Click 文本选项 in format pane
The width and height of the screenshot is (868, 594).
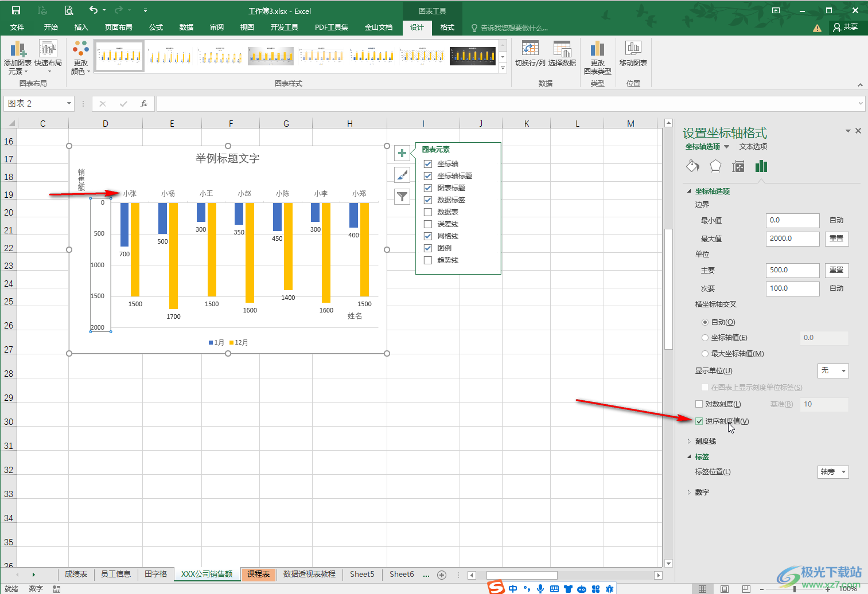[753, 147]
